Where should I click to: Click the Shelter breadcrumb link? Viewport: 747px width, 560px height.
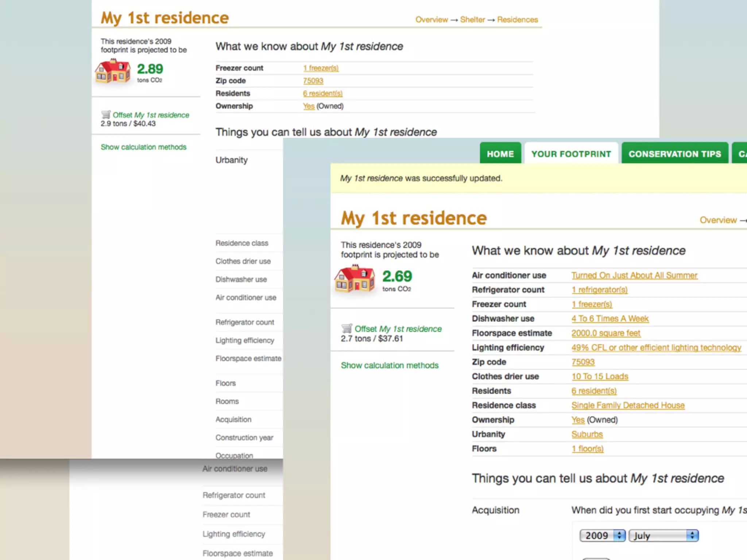point(472,20)
